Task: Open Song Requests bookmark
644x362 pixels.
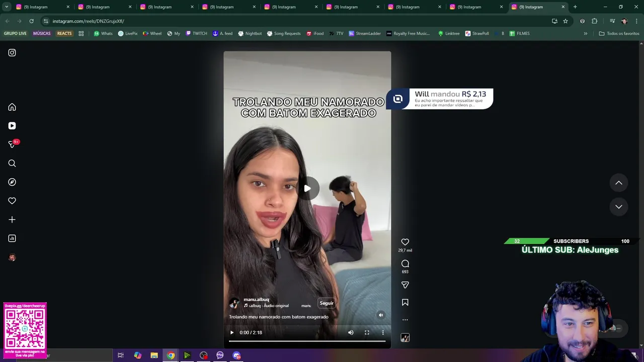Action: [283, 34]
